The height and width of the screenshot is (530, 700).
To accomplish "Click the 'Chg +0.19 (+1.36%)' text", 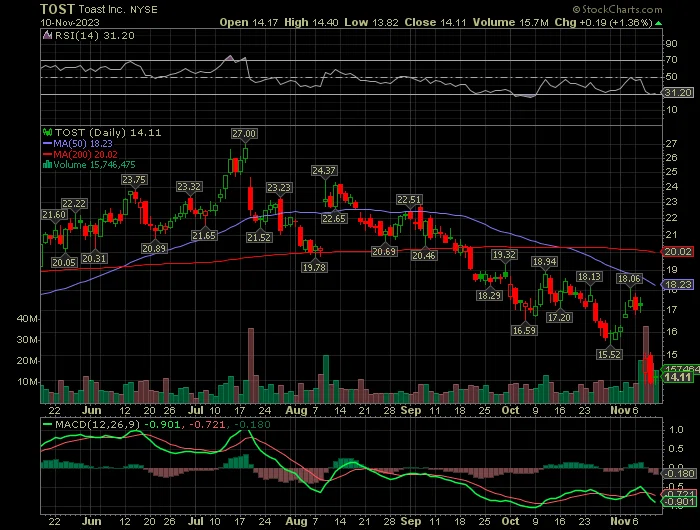I will coord(604,22).
